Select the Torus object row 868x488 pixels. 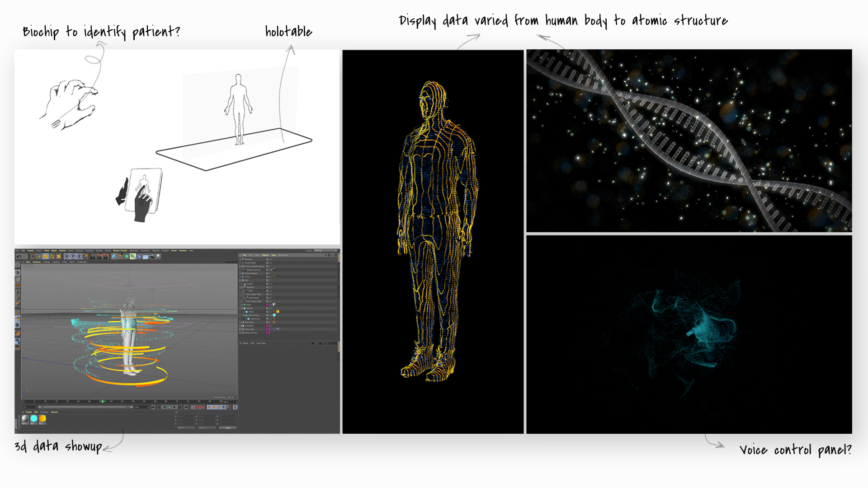[x=287, y=277]
